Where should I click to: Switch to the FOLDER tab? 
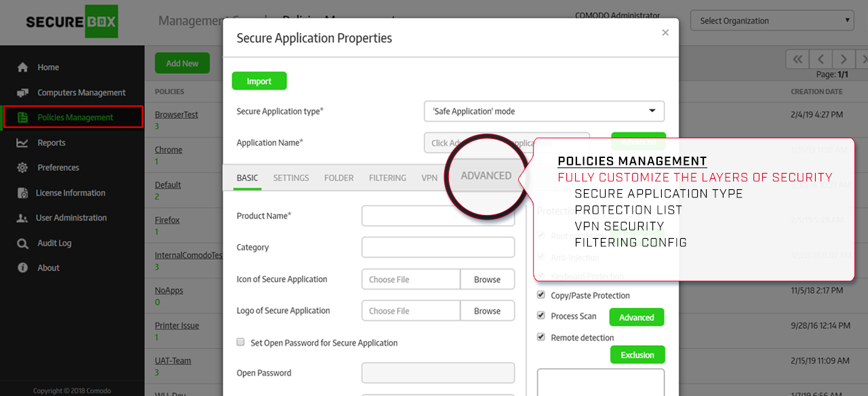coord(339,178)
